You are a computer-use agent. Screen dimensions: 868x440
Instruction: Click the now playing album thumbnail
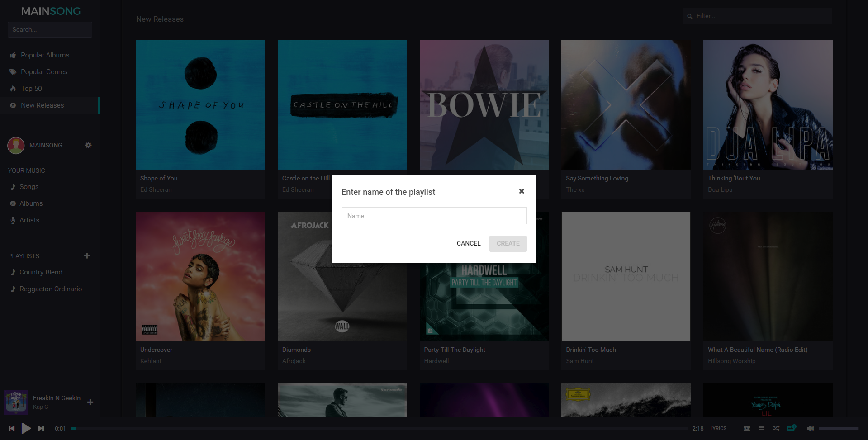(16, 402)
